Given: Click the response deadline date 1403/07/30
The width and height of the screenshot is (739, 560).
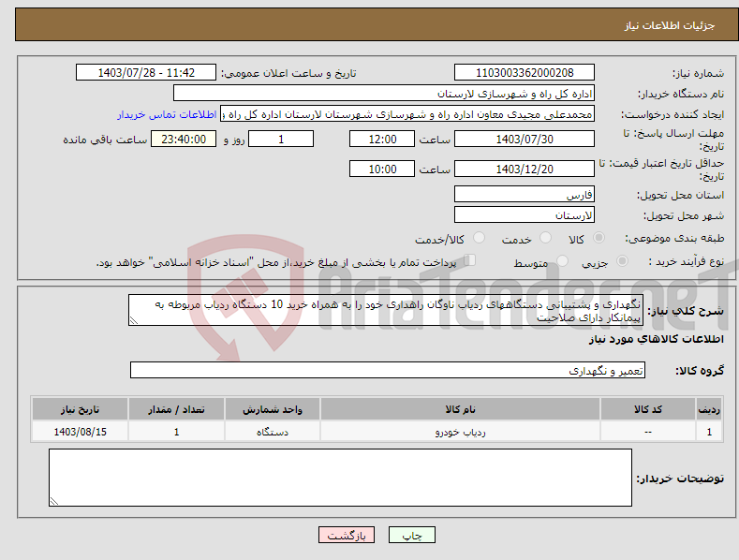Looking at the screenshot, I should [525, 139].
